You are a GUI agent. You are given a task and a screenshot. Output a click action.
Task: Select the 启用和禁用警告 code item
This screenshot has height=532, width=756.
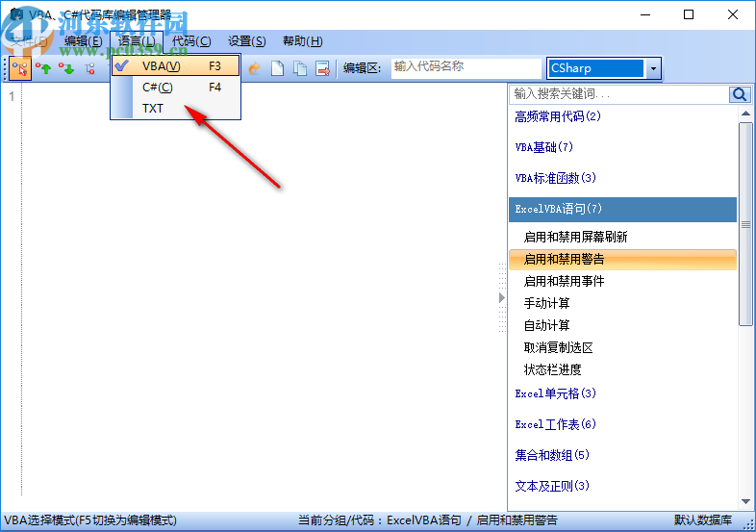[x=622, y=260]
